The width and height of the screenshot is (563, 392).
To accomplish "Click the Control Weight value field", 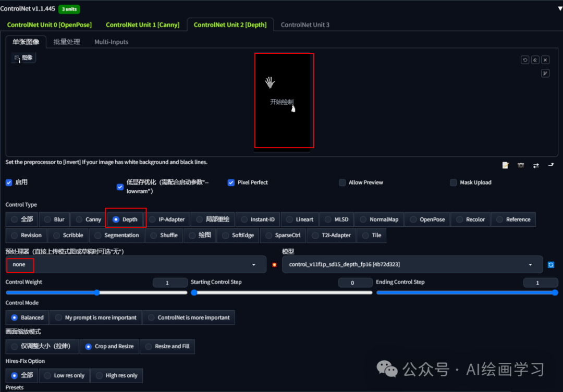I will point(170,283).
